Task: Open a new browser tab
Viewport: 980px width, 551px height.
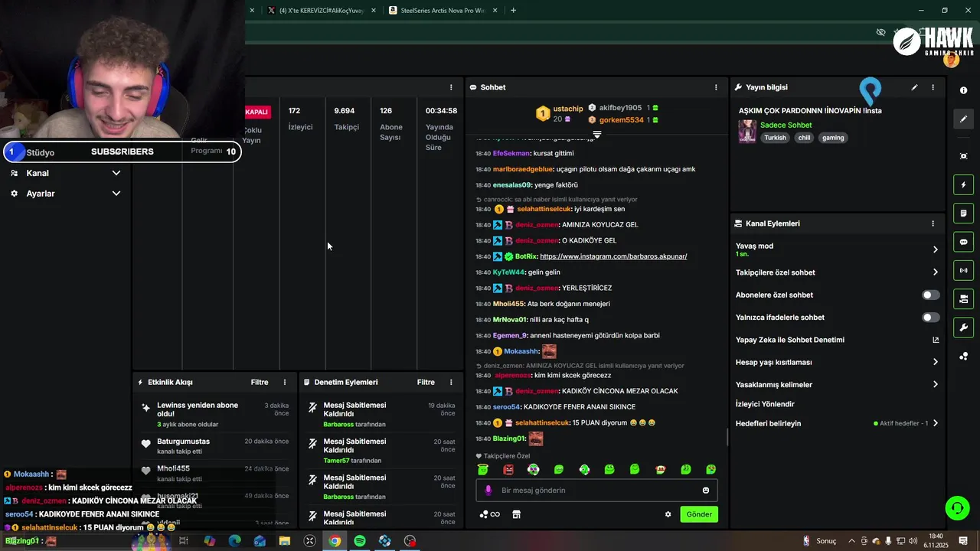Action: 513,11
